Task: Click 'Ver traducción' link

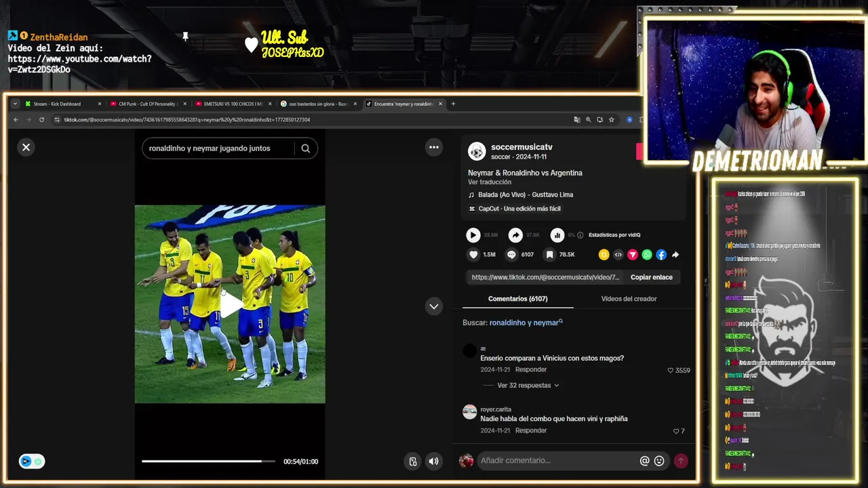Action: point(490,182)
